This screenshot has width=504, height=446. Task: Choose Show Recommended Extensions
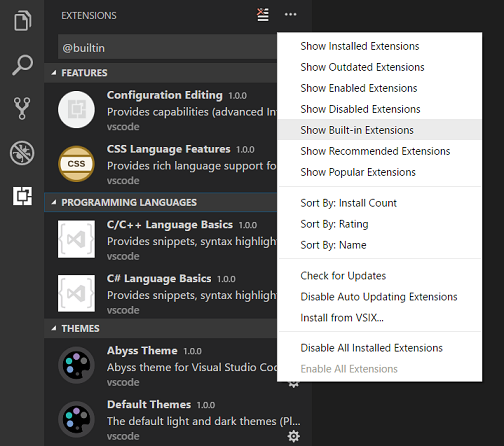coord(379,151)
